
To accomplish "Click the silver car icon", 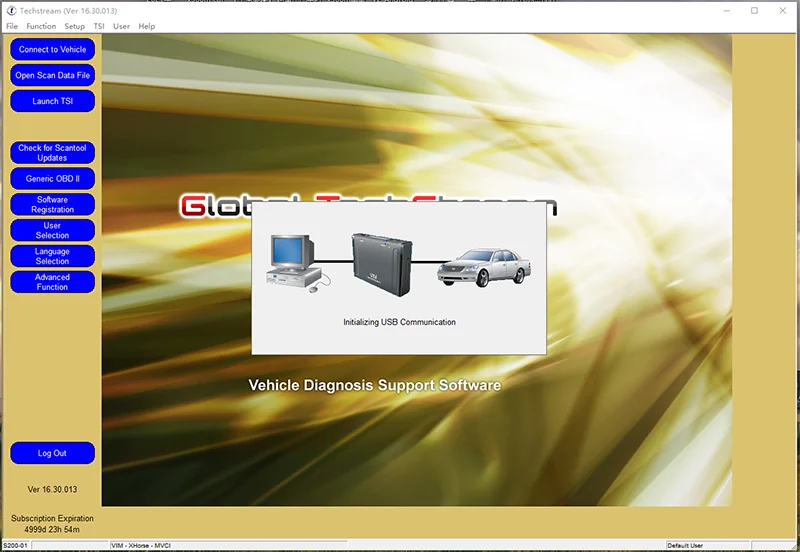I will coord(484,267).
